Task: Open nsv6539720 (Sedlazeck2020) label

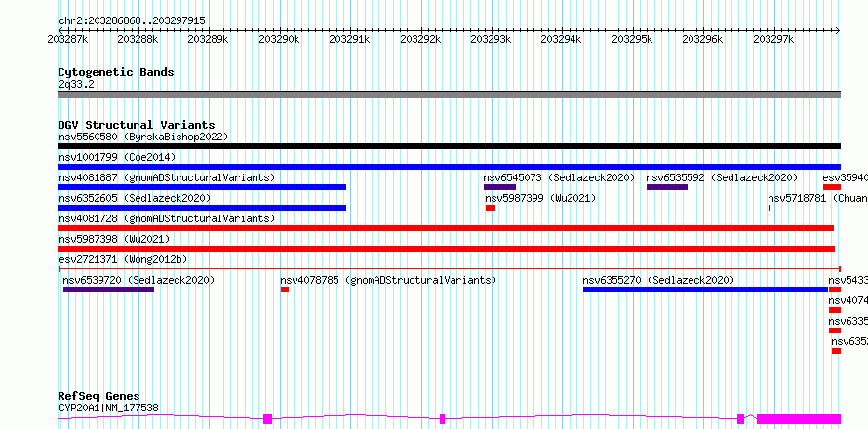Action: [138, 280]
